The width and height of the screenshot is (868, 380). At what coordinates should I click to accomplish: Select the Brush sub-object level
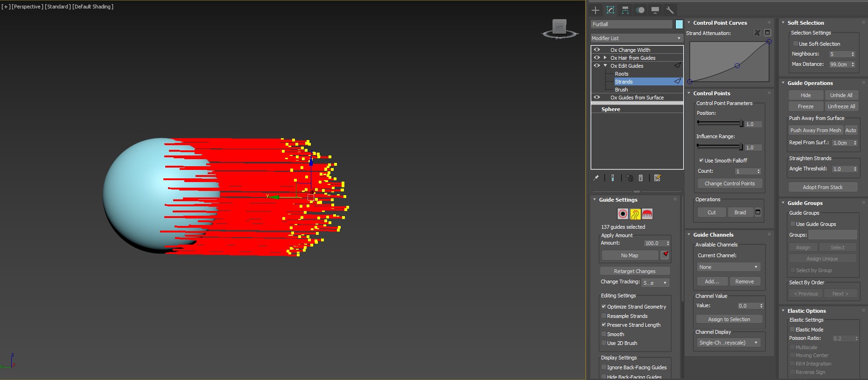[621, 90]
